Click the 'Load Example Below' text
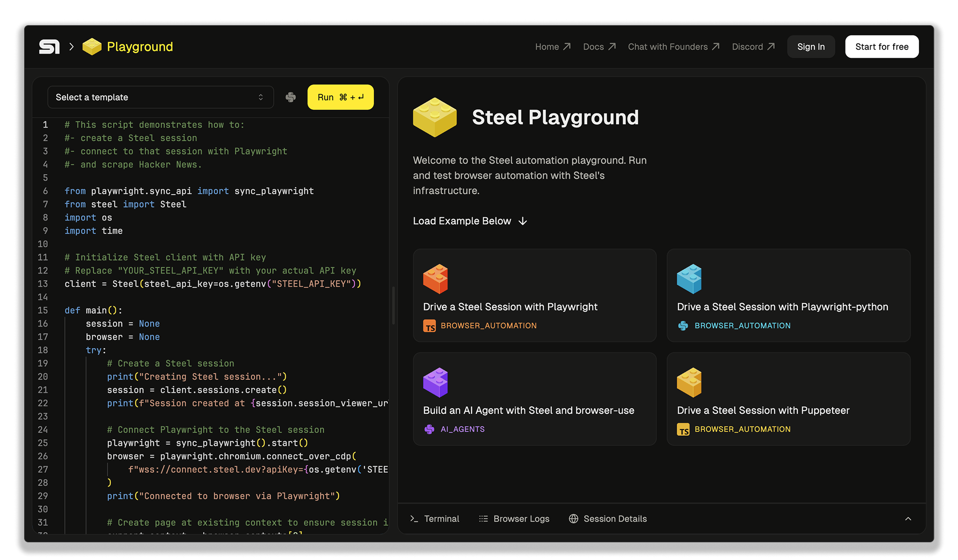This screenshot has width=958, height=560. coord(462,221)
